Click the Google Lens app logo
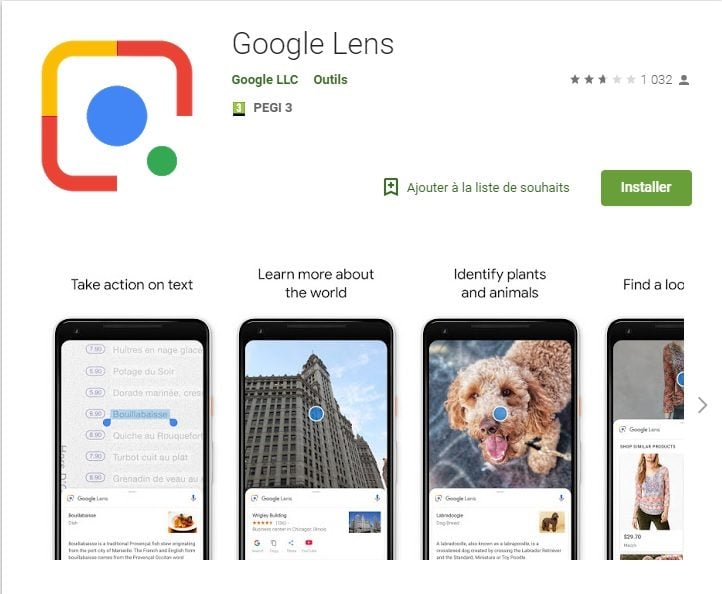 coord(116,116)
